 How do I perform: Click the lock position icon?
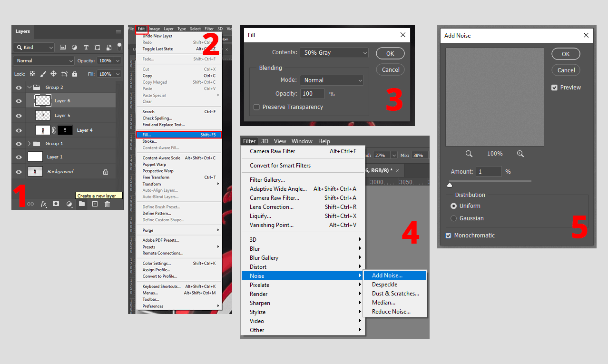tap(53, 74)
